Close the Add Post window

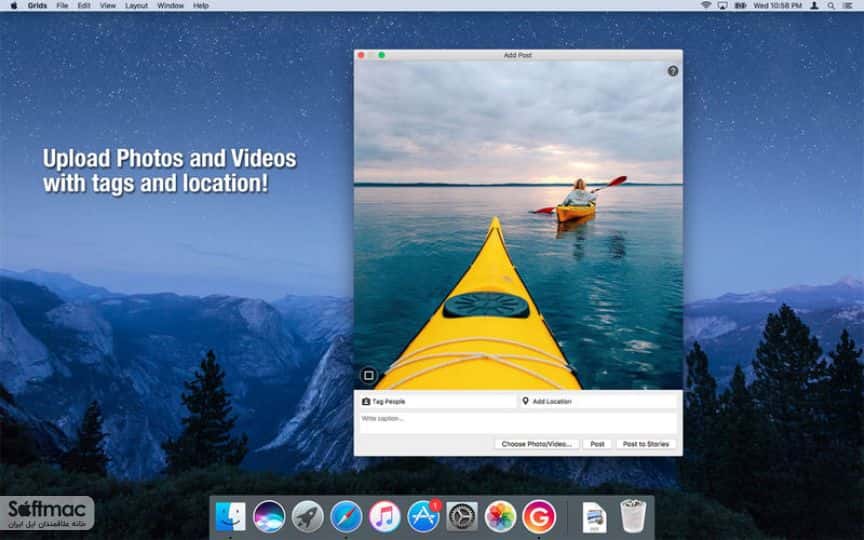(x=361, y=55)
